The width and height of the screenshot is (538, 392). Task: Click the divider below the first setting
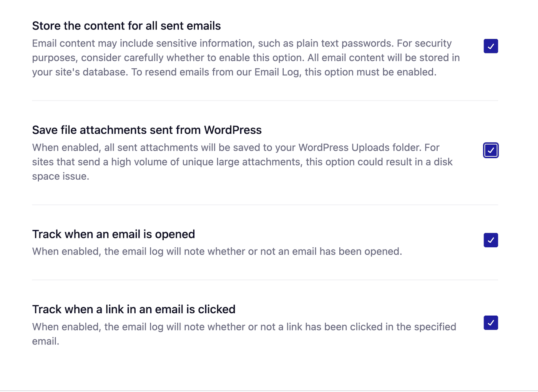pyautogui.click(x=265, y=101)
